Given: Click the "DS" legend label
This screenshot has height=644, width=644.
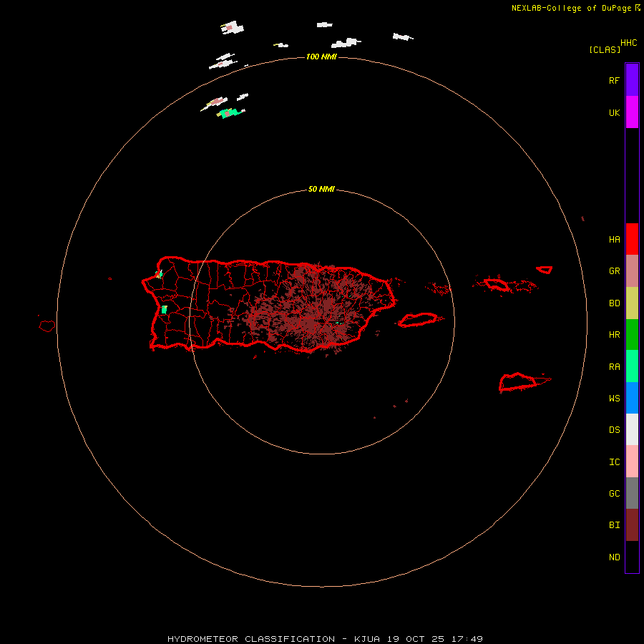Looking at the screenshot, I should pos(614,430).
